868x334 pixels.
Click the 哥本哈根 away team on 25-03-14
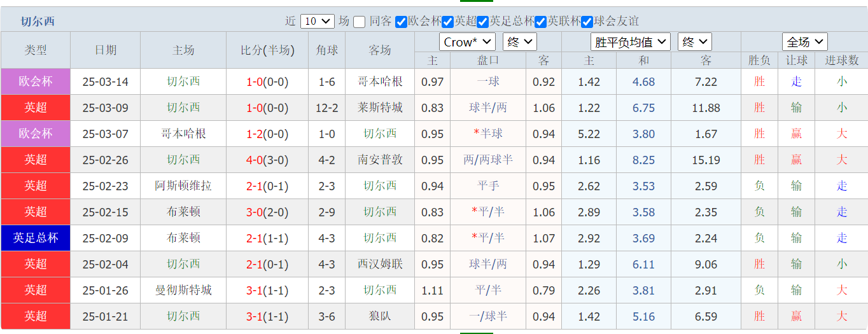pos(380,81)
